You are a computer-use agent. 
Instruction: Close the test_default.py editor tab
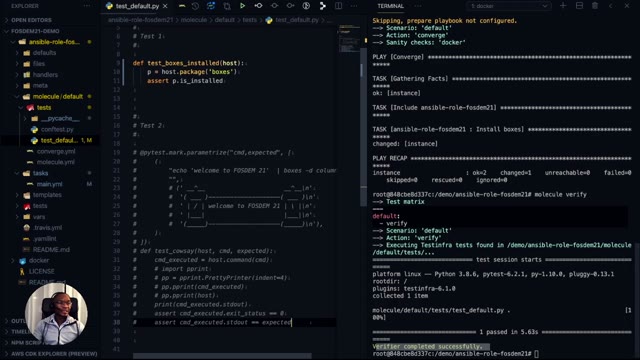(x=165, y=6)
